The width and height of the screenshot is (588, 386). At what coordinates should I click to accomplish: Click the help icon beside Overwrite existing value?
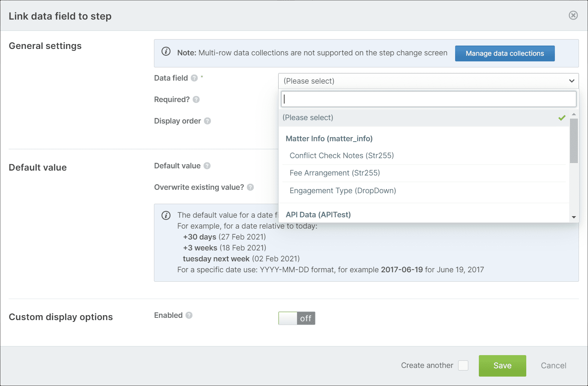(250, 187)
